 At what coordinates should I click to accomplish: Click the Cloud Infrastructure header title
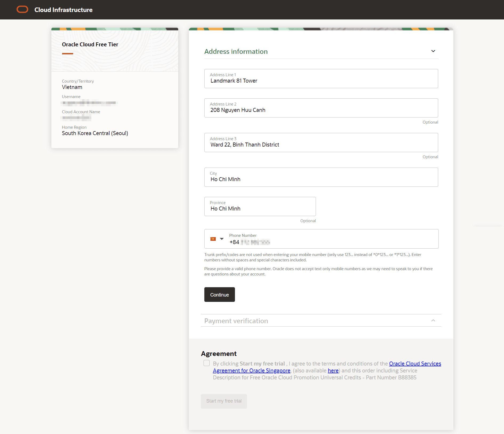[63, 10]
